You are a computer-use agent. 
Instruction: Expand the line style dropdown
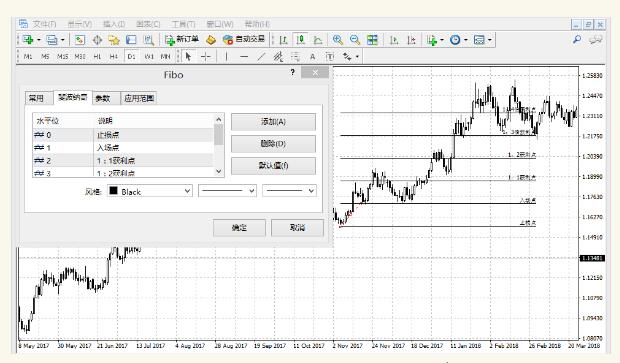pos(227,191)
